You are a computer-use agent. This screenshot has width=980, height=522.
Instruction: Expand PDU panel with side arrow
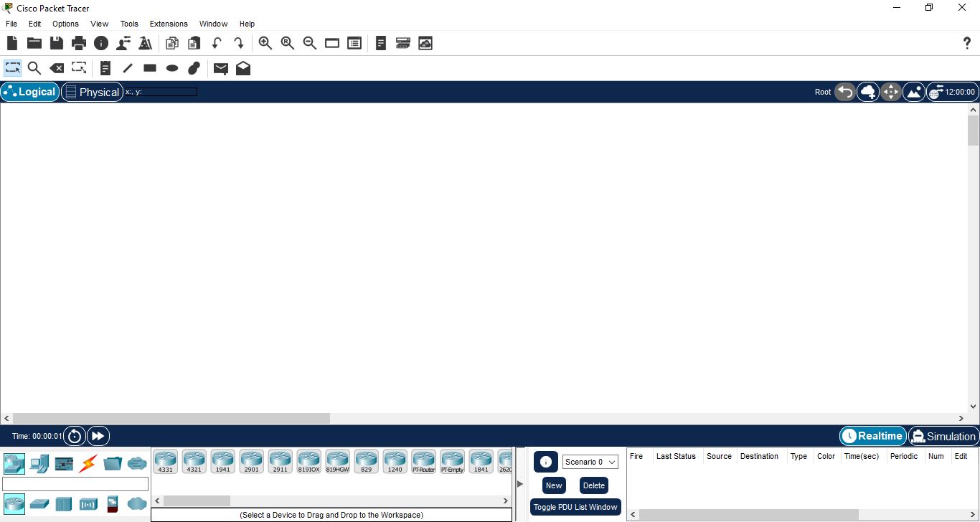point(520,483)
